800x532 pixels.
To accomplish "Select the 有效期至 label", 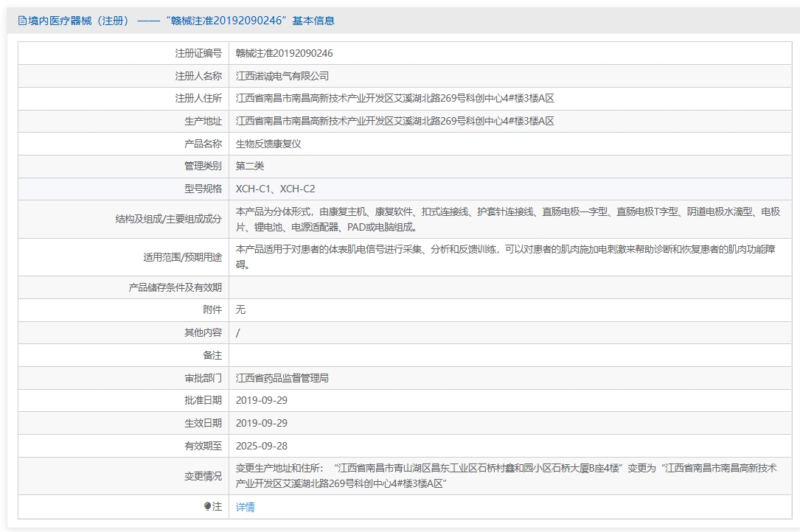I will coord(203,447).
